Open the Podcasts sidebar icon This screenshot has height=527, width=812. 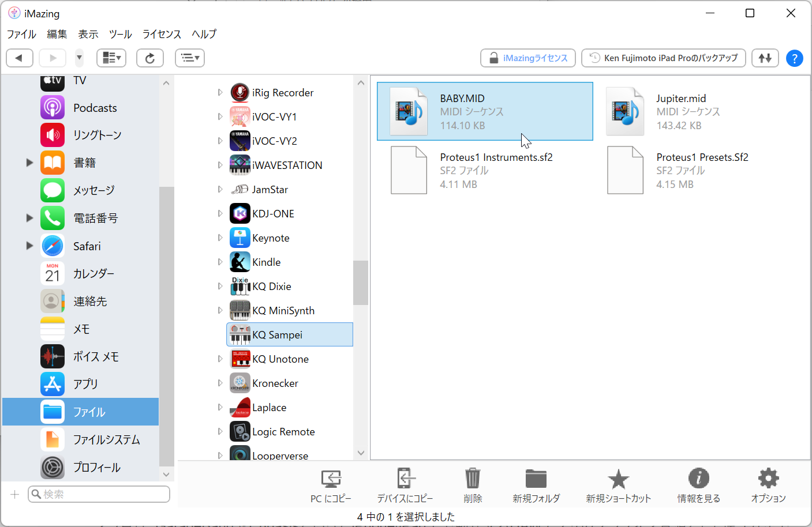point(53,107)
